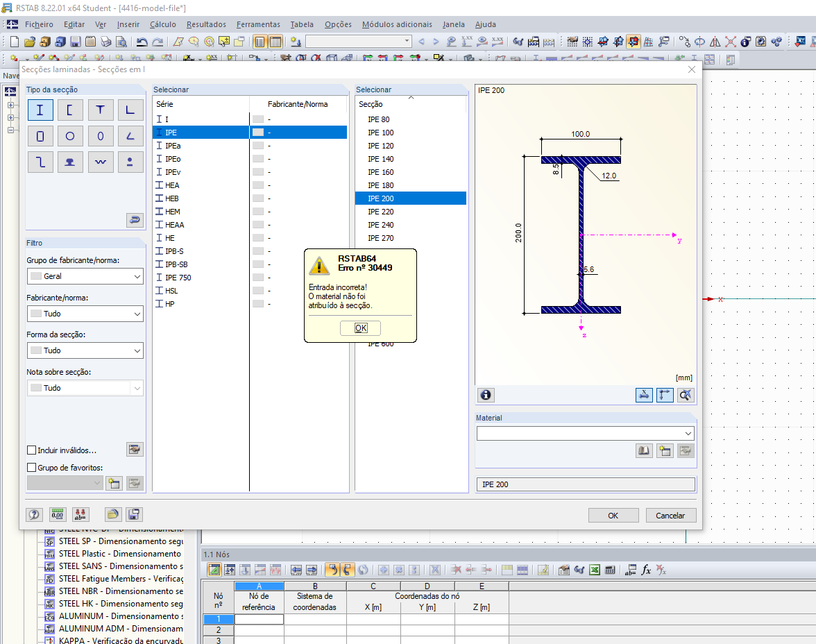Select HEA in the series list
Image resolution: width=816 pixels, height=644 pixels.
[172, 185]
